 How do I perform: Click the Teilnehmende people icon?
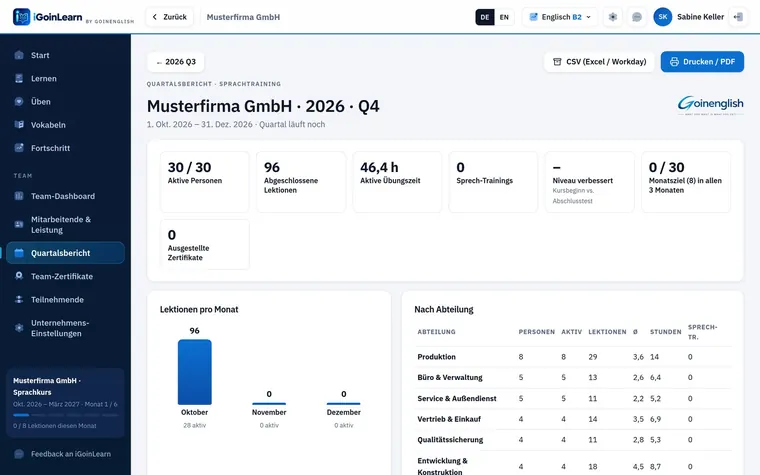[19, 299]
